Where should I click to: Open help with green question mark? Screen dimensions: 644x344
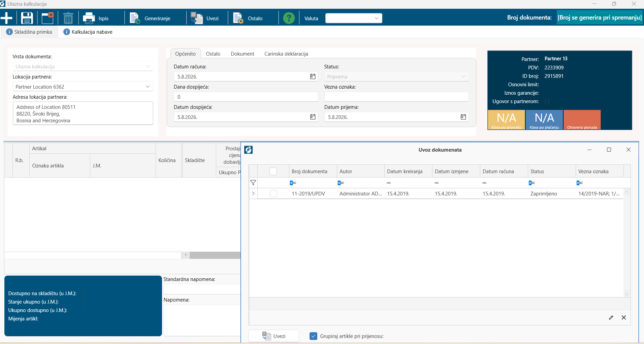[x=289, y=18]
